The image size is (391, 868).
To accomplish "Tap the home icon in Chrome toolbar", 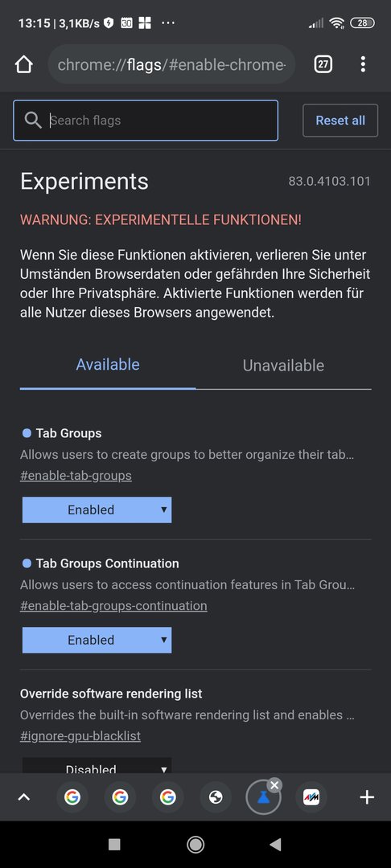I will tap(24, 64).
